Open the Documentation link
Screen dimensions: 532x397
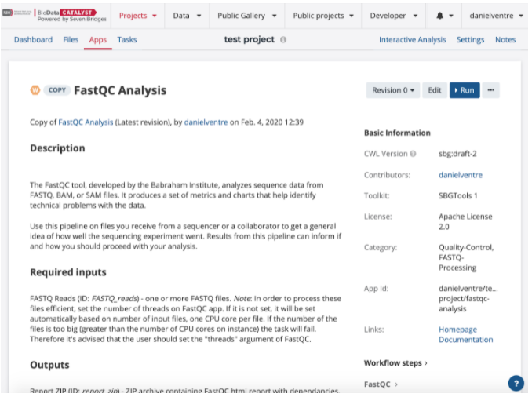pyautogui.click(x=466, y=340)
